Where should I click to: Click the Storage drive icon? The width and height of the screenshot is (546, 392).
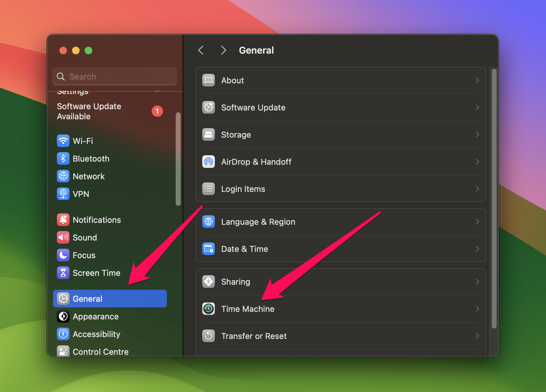click(209, 134)
